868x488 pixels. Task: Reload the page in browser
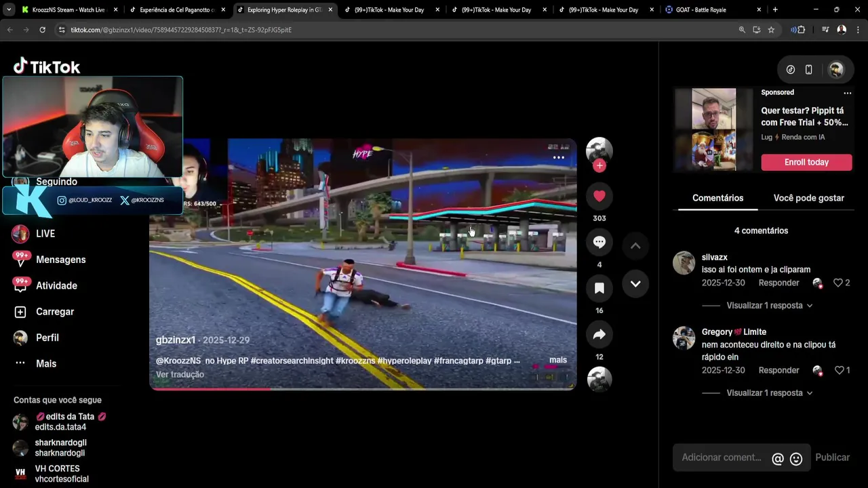coord(42,30)
